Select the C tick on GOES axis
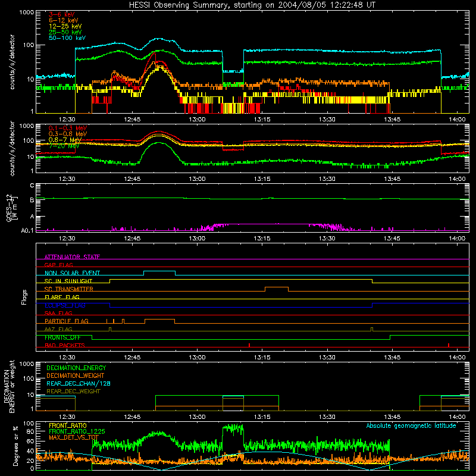This screenshot has height=476, width=476. [x=32, y=186]
